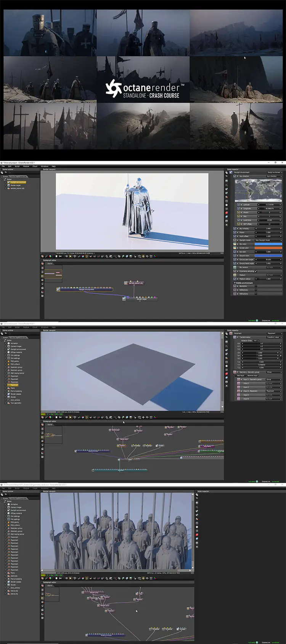
Task: Click the Daylight environment node in the knight nodegraph
Action: click(x=85, y=289)
